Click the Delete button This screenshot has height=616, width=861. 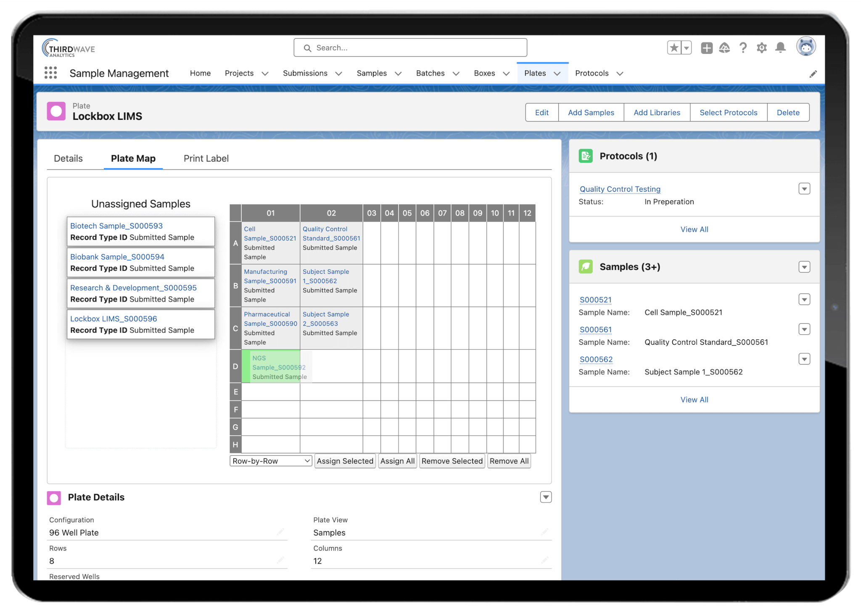(788, 112)
